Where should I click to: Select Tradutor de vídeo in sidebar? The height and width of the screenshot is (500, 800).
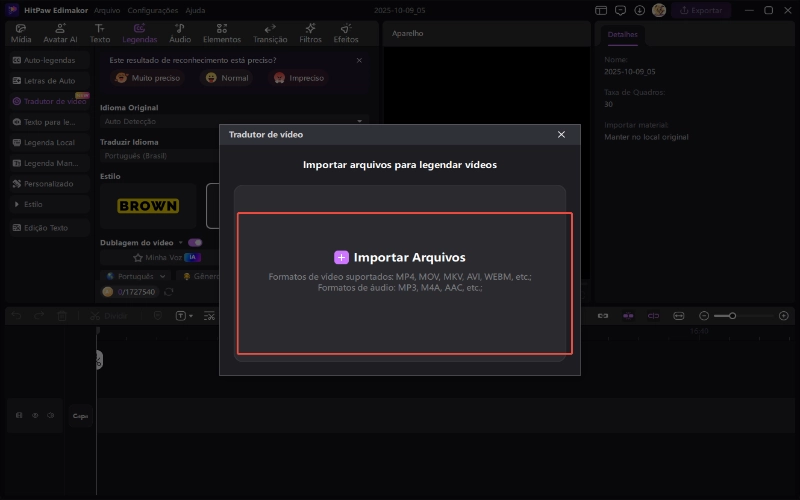coord(49,101)
